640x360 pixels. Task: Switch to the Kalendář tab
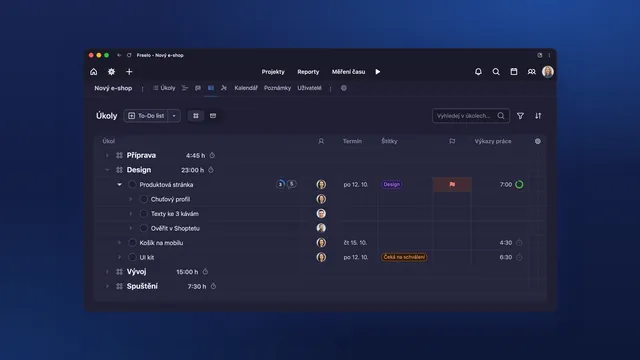246,88
